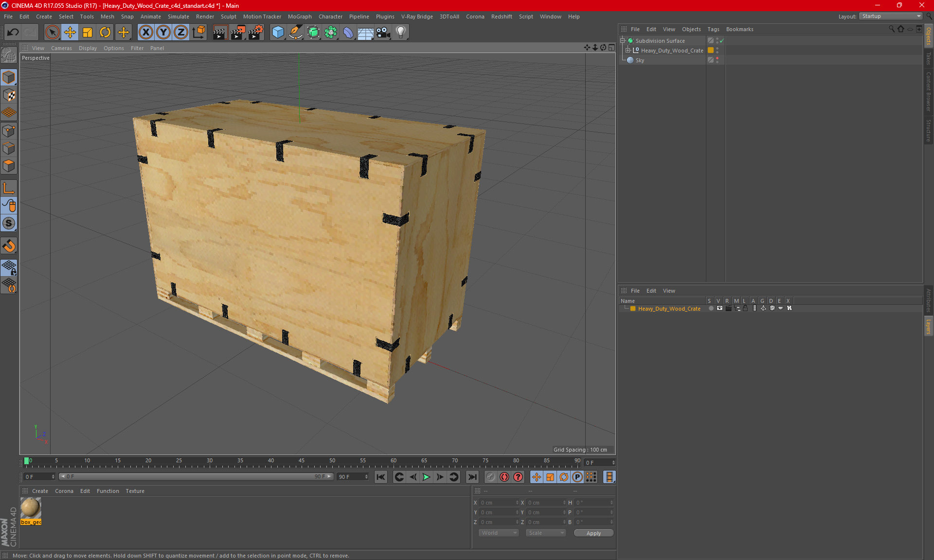Click Heavy_Duty_Wood_Crate layer color swatch
Screen dimensions: 934x560
[x=633, y=309]
